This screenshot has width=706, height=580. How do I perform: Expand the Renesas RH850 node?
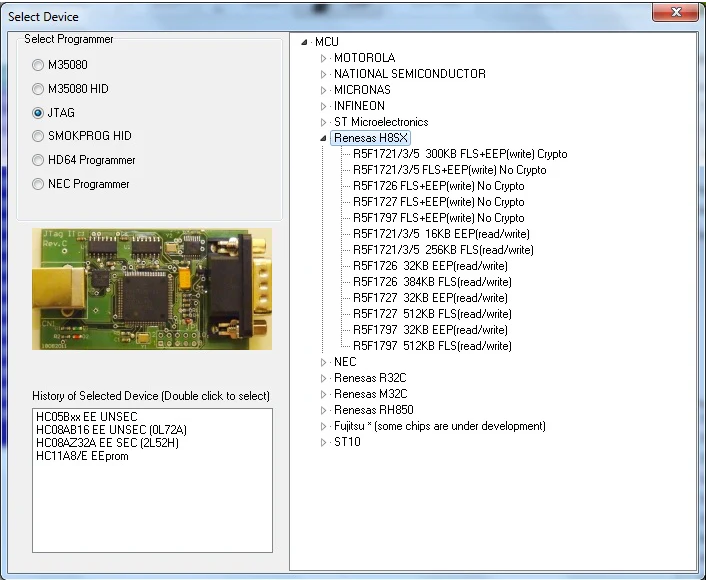(323, 410)
